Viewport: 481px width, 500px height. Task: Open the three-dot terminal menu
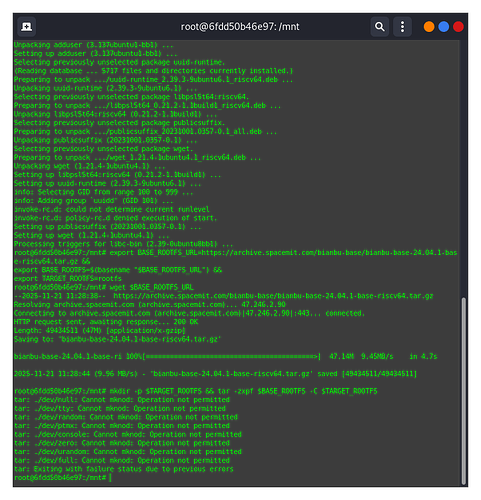coord(402,27)
